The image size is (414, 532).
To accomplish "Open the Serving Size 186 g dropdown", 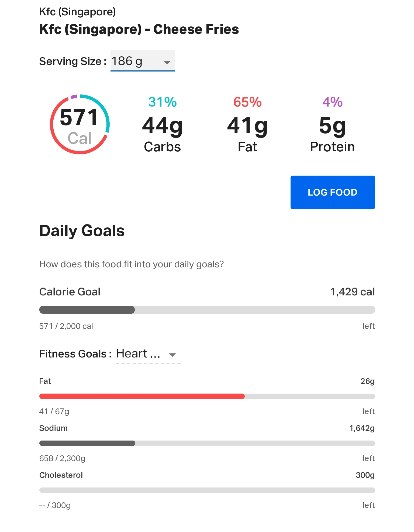I will (143, 61).
